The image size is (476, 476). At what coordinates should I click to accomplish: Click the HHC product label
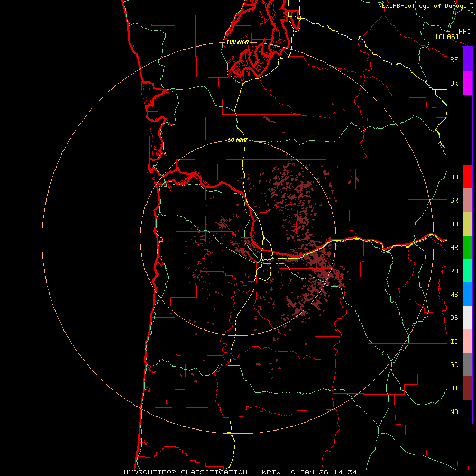[465, 32]
